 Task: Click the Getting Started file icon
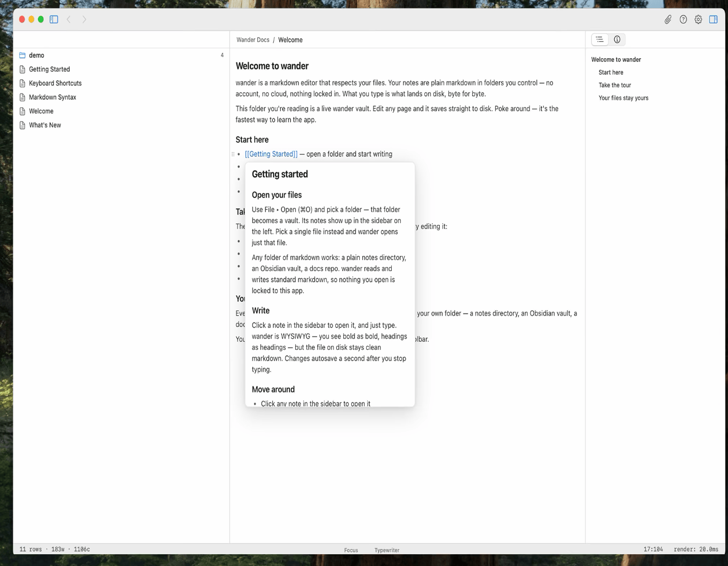tap(22, 69)
